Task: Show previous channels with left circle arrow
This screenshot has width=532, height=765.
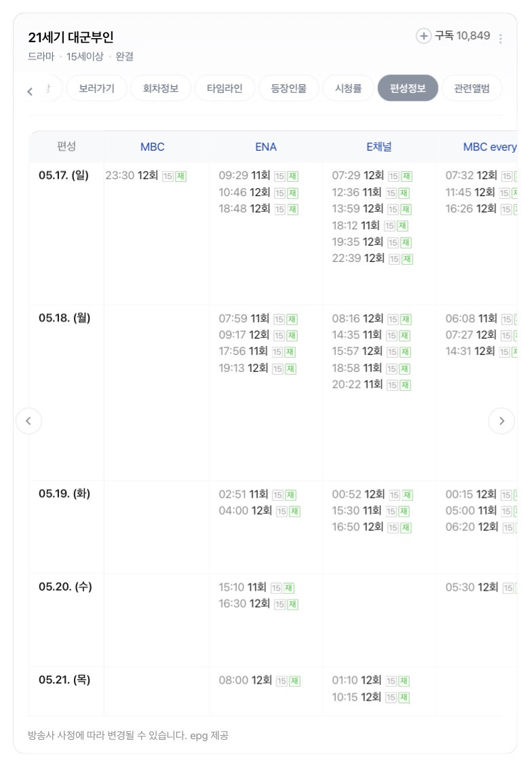Action: tap(28, 421)
